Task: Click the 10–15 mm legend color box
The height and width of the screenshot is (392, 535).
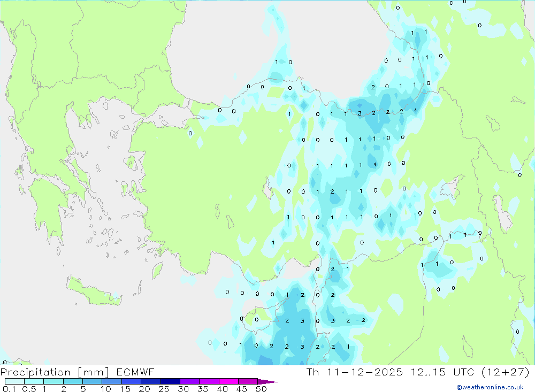Action: 112,381
